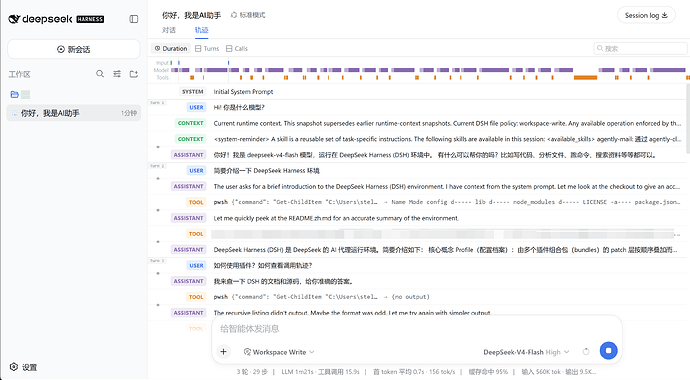
Task: Open CONTEXT row 'Current runtime context'
Action: 417,123
